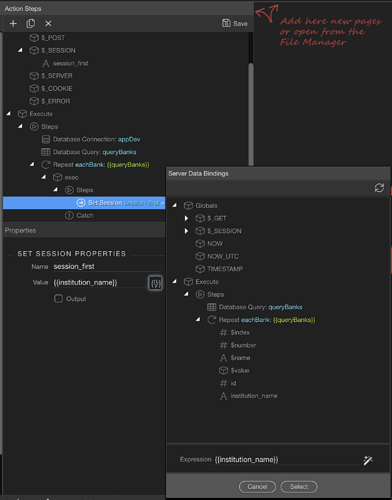
Task: Collapse the Repeat eachBank step in Action Steps
Action: pyautogui.click(x=32, y=164)
